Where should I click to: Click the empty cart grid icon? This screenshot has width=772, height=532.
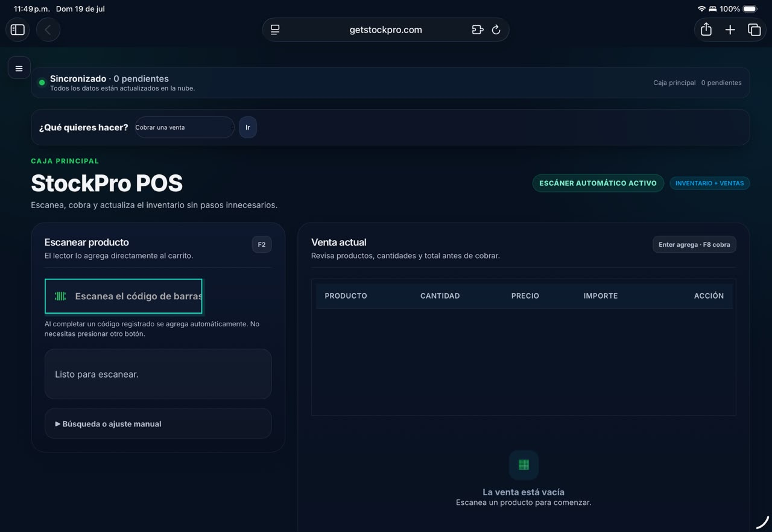[x=524, y=464]
